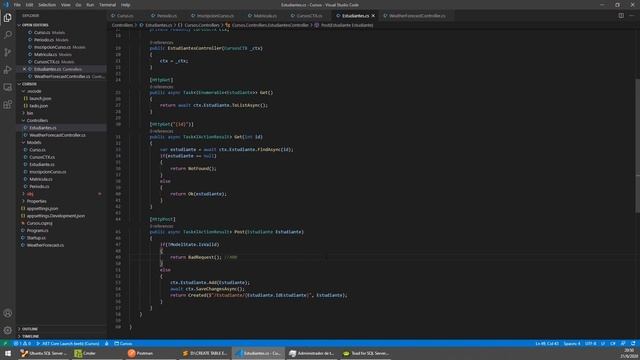Open the Go menu
The height and width of the screenshot is (360, 640).
tap(78, 5)
